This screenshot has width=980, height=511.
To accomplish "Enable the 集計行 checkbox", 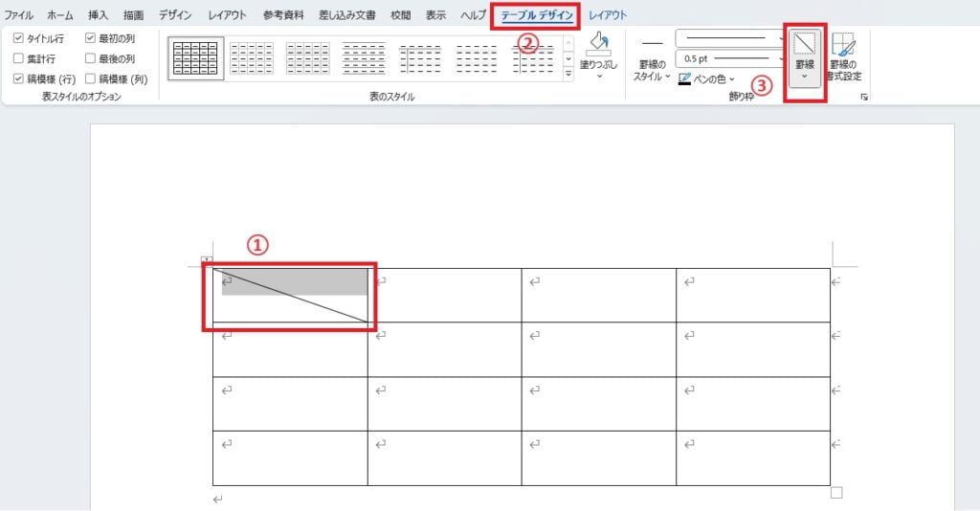I will 18,58.
